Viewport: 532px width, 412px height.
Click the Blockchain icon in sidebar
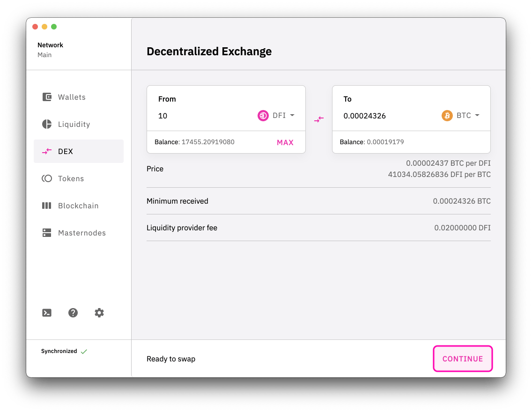[47, 206]
